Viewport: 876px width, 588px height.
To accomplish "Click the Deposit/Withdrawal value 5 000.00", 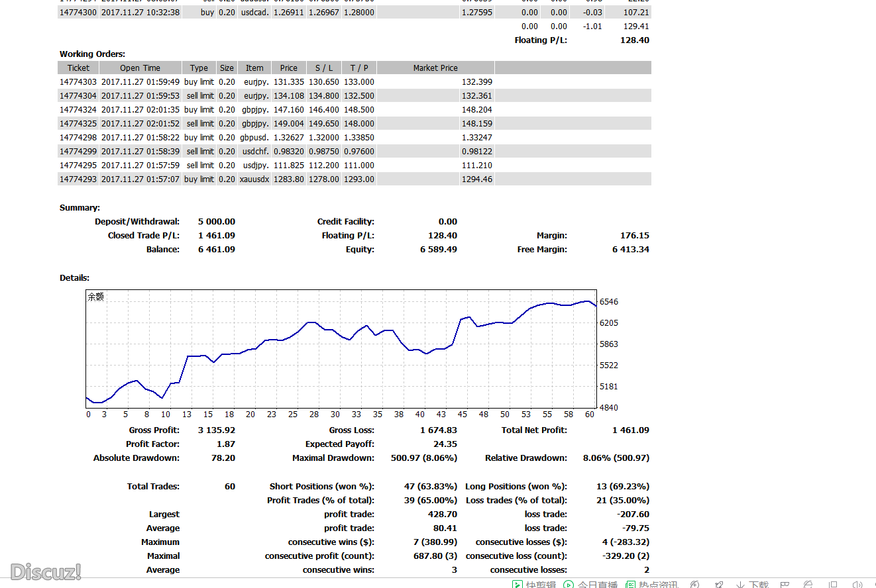I will 217,221.
